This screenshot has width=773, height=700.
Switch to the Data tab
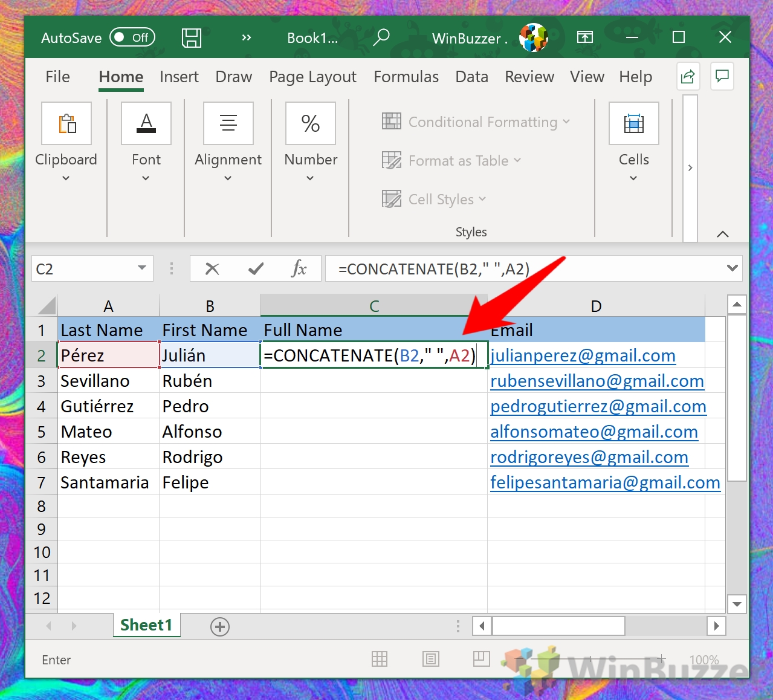(471, 77)
